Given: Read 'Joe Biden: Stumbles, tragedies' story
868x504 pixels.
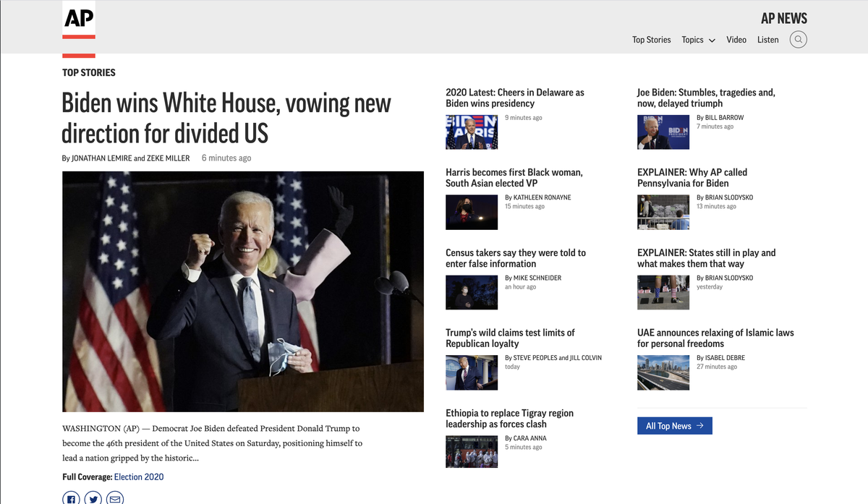Looking at the screenshot, I should (x=706, y=98).
